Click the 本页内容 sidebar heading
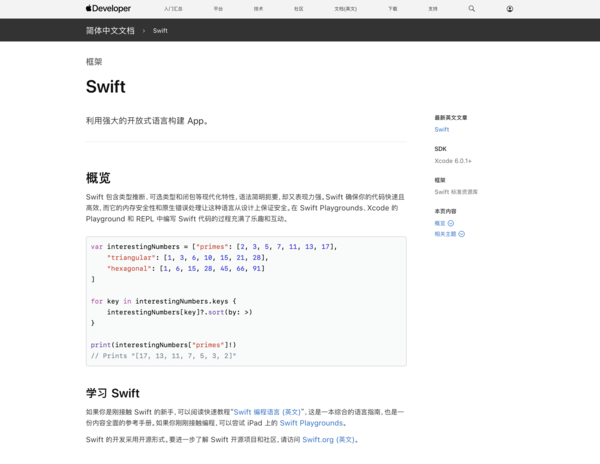600x464 pixels. [x=445, y=211]
